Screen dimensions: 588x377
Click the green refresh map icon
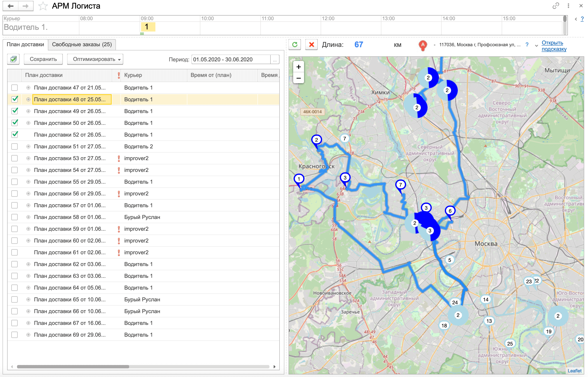click(295, 45)
